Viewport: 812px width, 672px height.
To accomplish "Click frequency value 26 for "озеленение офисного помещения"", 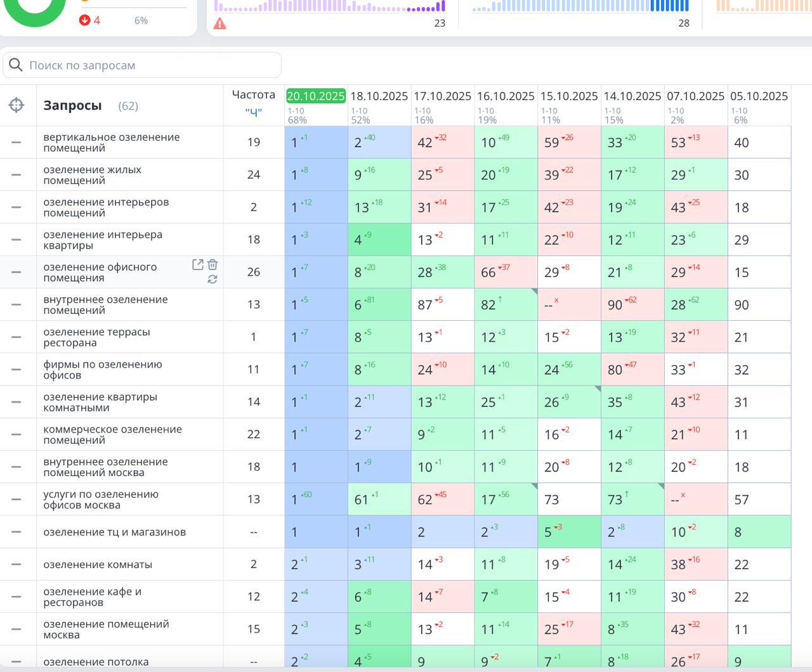I will [254, 272].
